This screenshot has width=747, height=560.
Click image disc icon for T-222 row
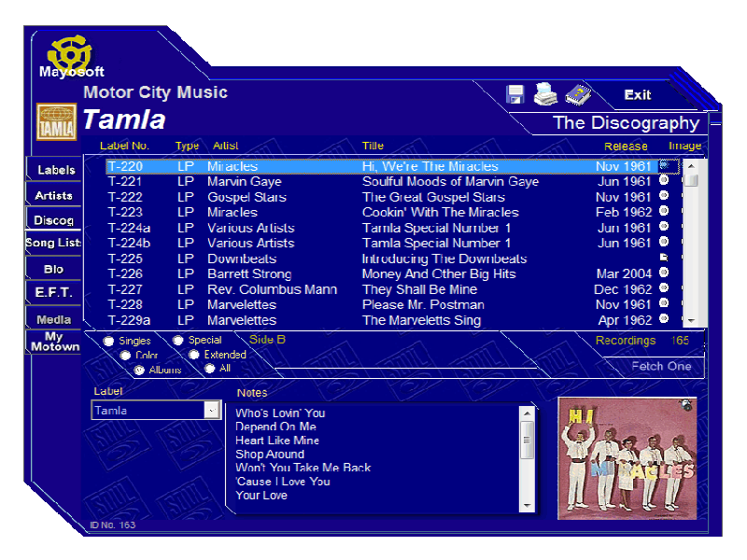coord(664,196)
